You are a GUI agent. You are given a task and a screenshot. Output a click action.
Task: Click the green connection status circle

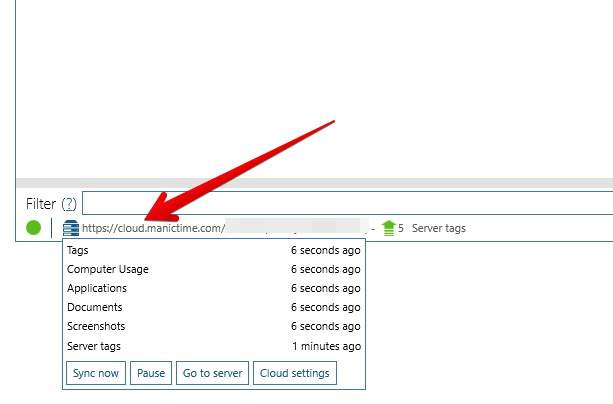coord(34,228)
